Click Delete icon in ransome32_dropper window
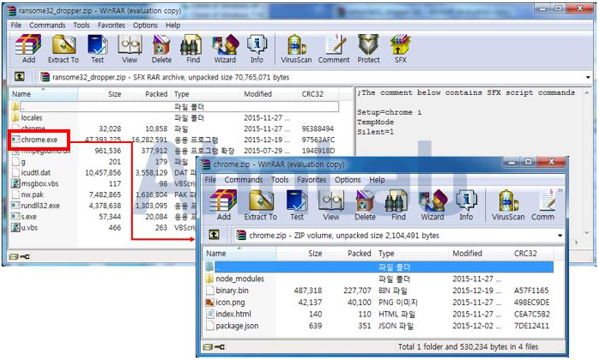This screenshot has height=360, width=598. click(161, 49)
